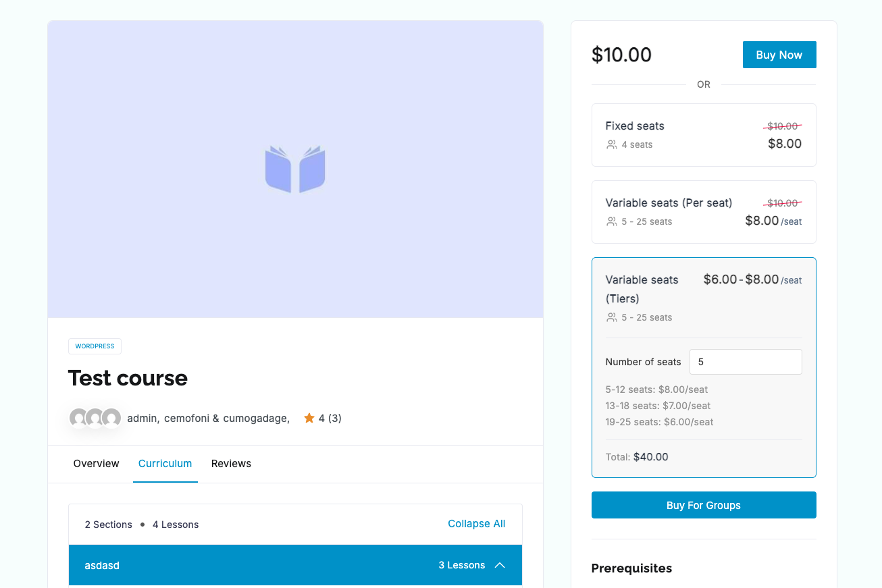Click the first author avatar icon
The width and height of the screenshot is (882, 588).
(x=79, y=418)
